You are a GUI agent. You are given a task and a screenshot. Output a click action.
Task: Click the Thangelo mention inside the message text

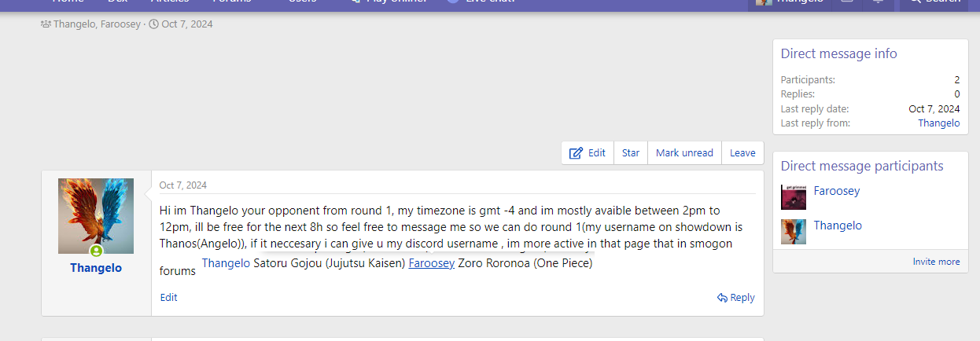click(x=226, y=263)
